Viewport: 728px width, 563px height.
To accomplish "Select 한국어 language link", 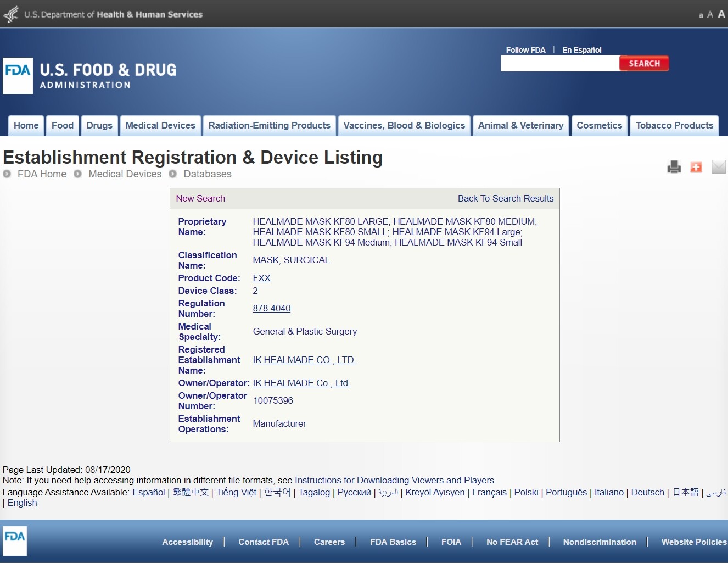I will [x=277, y=492].
